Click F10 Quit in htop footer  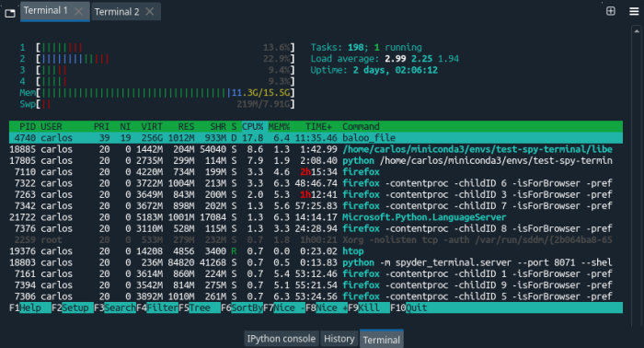tap(408, 307)
